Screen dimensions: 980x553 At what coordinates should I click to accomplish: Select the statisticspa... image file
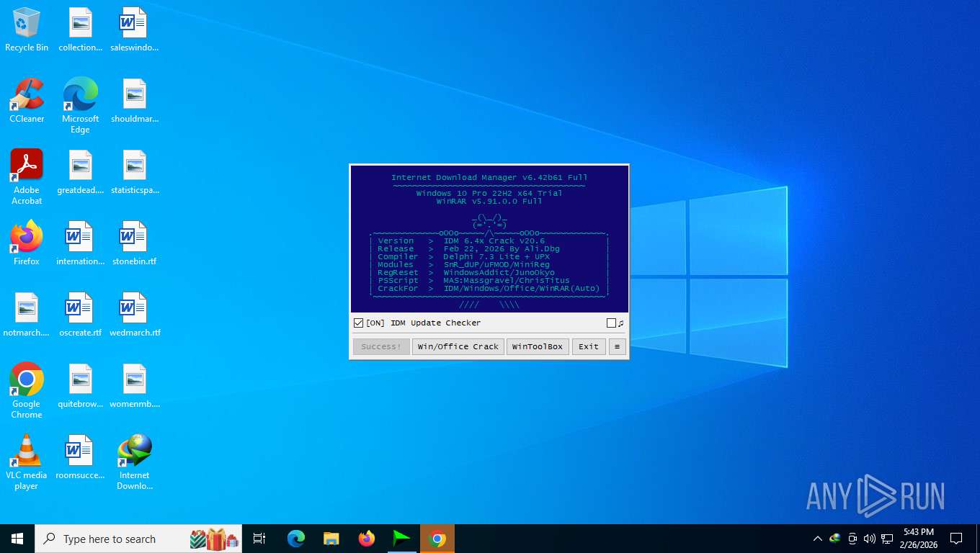pyautogui.click(x=135, y=172)
